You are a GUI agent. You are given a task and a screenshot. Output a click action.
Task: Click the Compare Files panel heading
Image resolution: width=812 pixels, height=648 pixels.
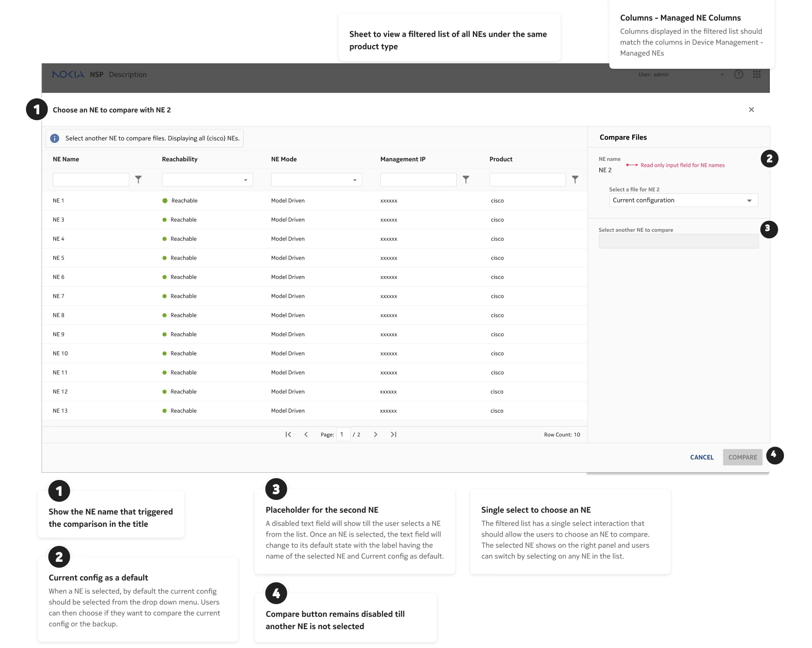click(623, 138)
